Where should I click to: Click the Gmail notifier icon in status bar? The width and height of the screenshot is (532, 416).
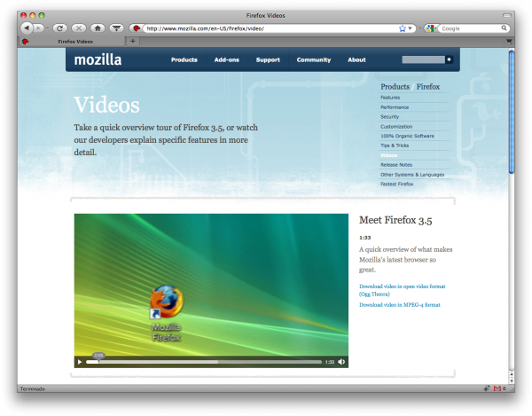coord(497,389)
